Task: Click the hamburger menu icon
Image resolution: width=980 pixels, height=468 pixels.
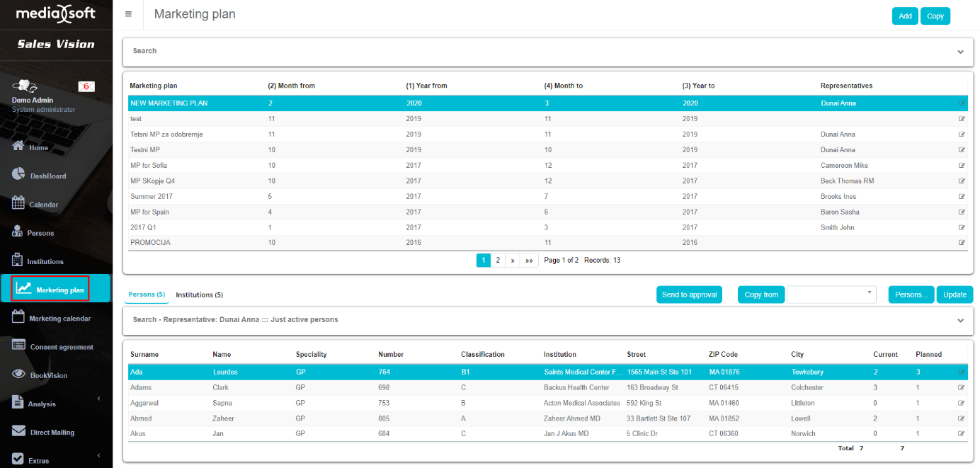Action: (128, 14)
